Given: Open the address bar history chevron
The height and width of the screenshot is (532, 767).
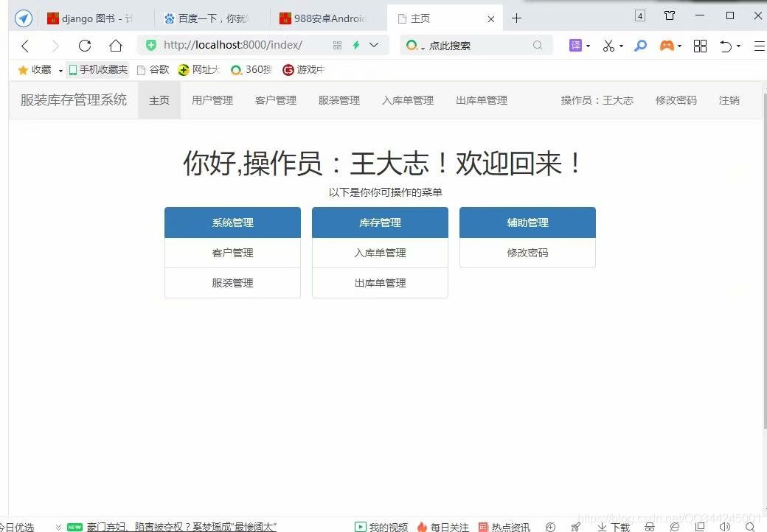Looking at the screenshot, I should click(x=374, y=45).
